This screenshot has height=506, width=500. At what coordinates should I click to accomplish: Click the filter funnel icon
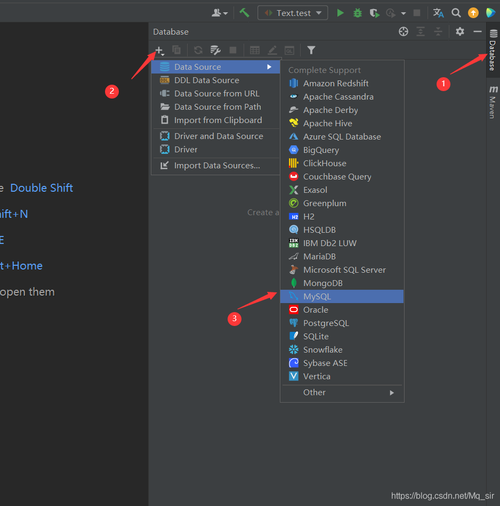311,50
